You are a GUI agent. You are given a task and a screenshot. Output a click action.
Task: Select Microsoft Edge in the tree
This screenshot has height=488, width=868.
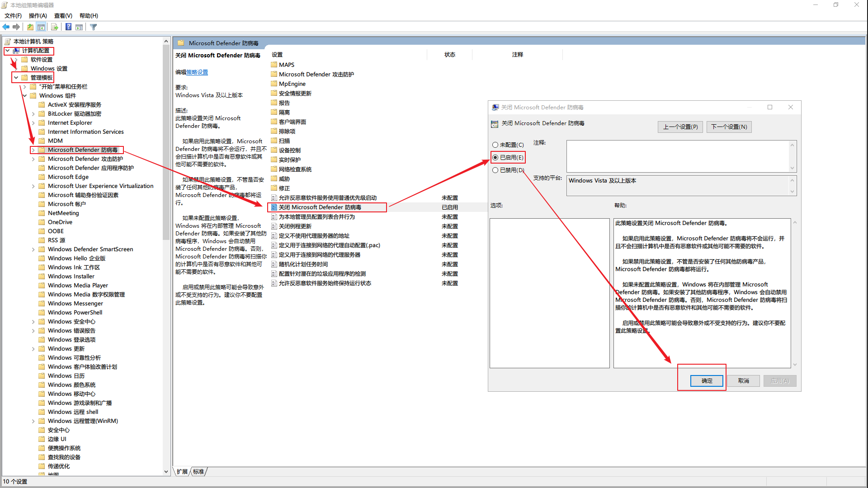(68, 177)
